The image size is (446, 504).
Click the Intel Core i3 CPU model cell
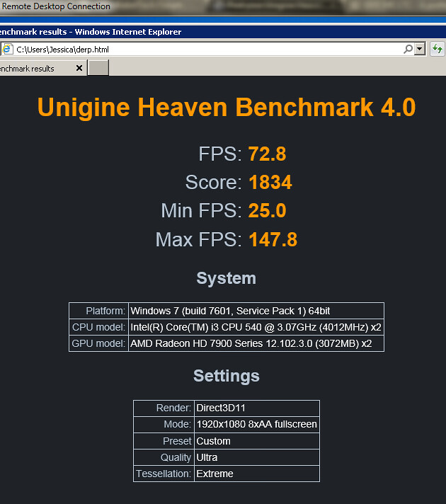[256, 328]
